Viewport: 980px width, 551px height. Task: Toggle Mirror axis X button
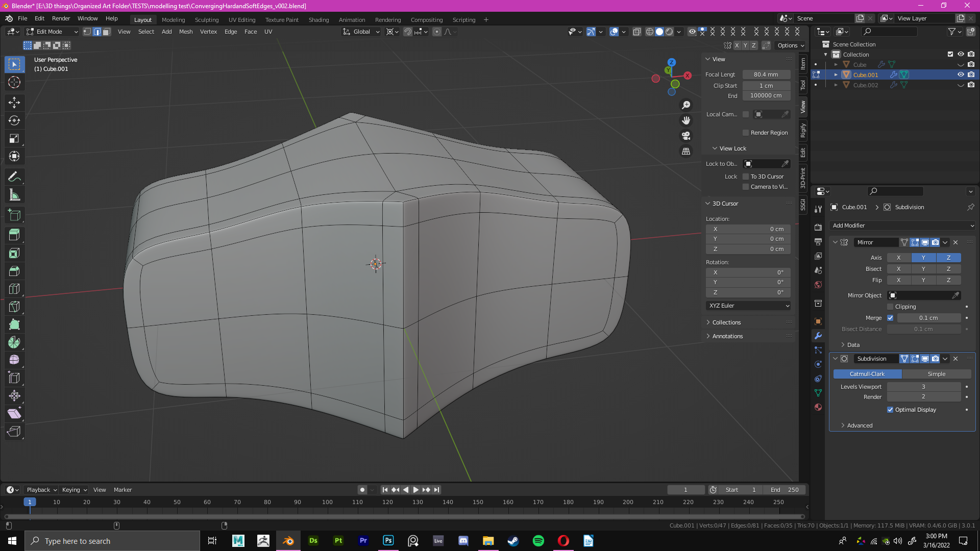(899, 258)
